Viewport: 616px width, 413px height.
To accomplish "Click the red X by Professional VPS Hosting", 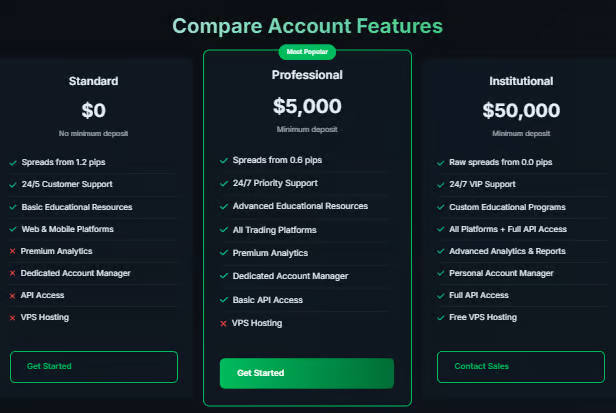I will point(223,323).
